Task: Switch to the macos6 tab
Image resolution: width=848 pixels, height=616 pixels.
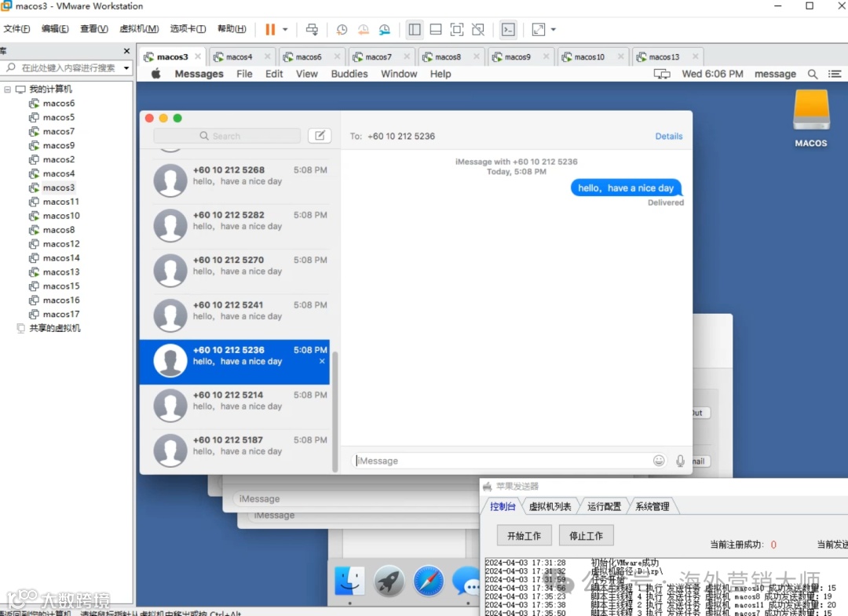Action: click(x=309, y=56)
